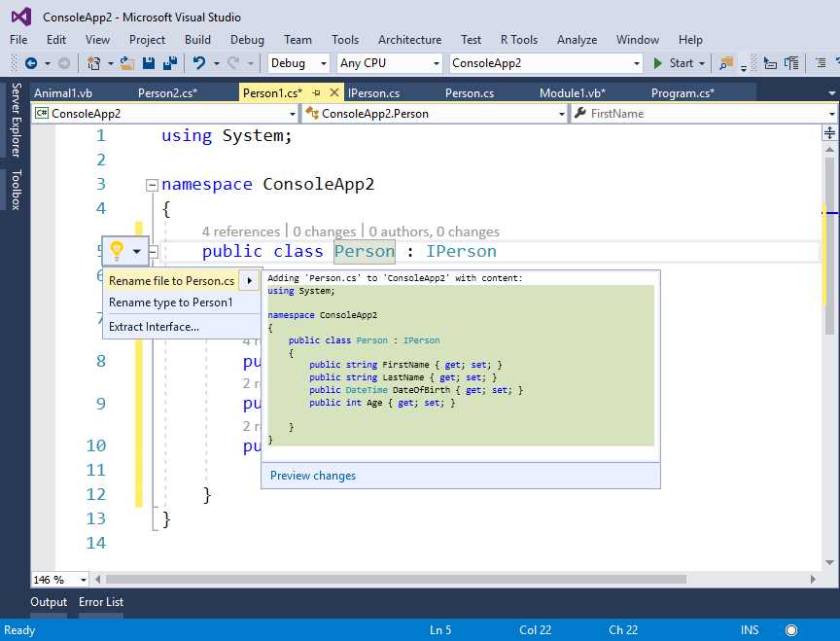The height and width of the screenshot is (641, 840).
Task: Click the Open File folder icon
Action: [127, 63]
